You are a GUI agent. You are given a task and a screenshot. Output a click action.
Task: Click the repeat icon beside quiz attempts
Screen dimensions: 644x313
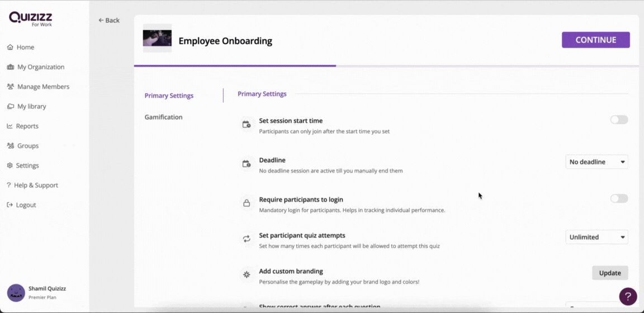[247, 239]
